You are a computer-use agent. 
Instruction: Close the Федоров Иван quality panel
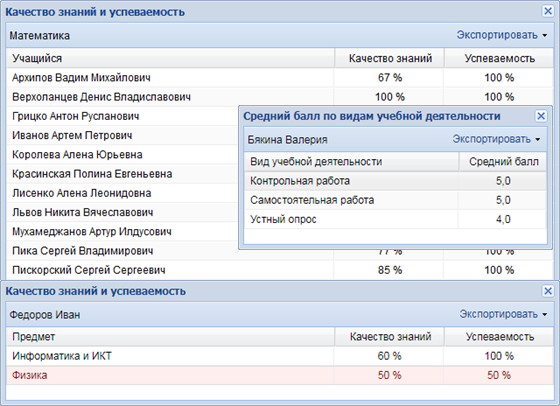pos(548,291)
